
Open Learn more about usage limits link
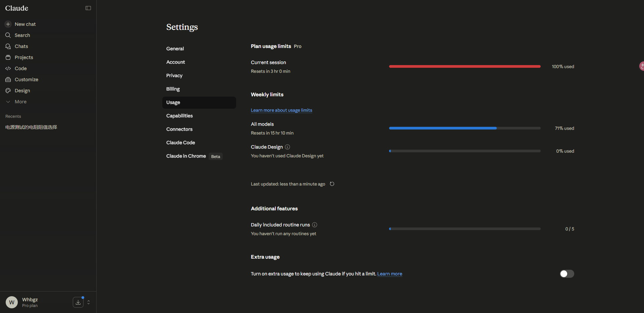[x=281, y=110]
